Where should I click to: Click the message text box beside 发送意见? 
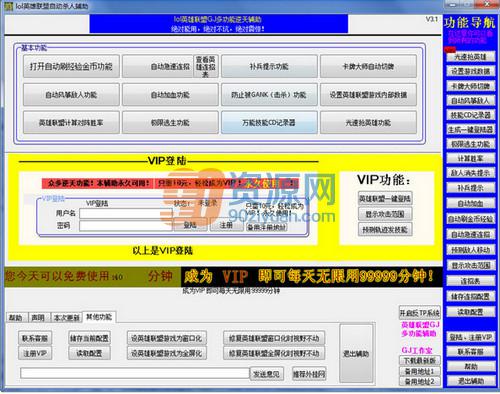click(135, 373)
